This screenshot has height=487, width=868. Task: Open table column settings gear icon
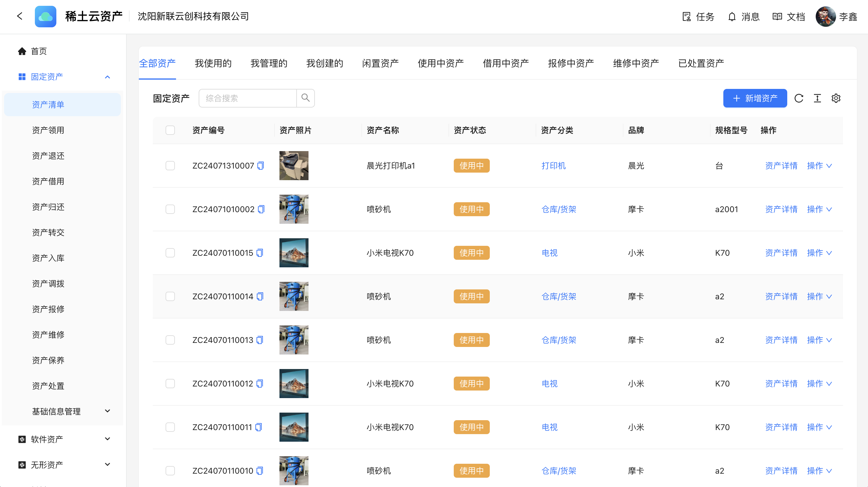pos(836,98)
